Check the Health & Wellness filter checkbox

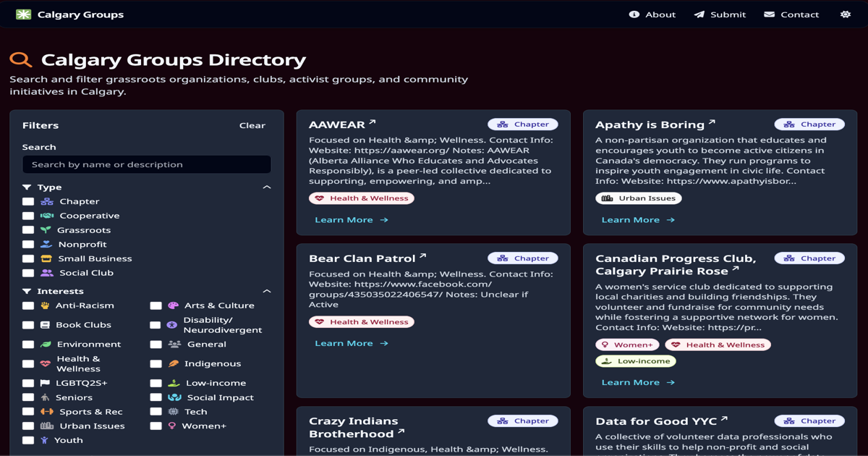28,363
